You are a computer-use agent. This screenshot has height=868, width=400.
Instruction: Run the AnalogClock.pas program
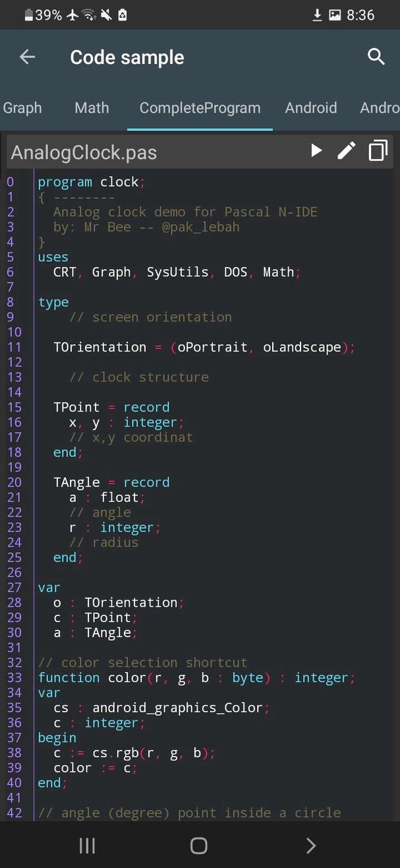(316, 150)
